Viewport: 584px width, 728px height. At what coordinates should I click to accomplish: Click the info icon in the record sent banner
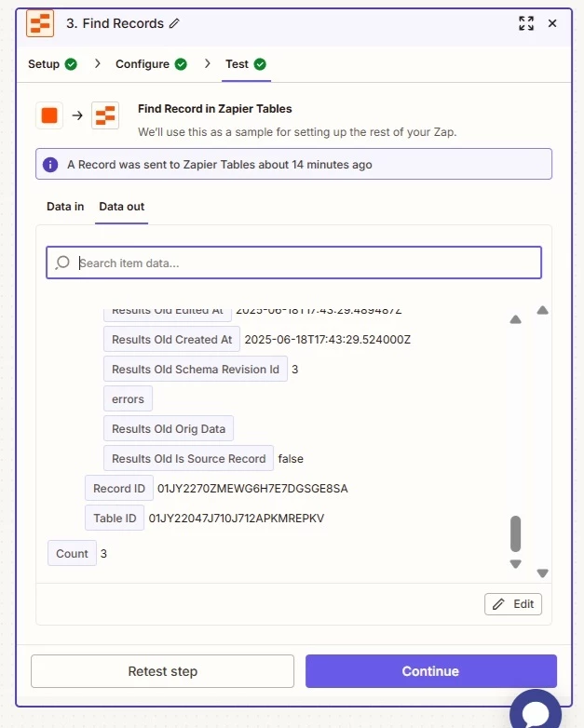(x=50, y=165)
